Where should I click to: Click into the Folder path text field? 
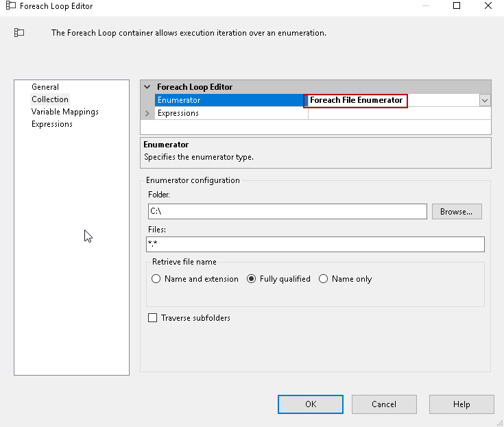coord(287,212)
